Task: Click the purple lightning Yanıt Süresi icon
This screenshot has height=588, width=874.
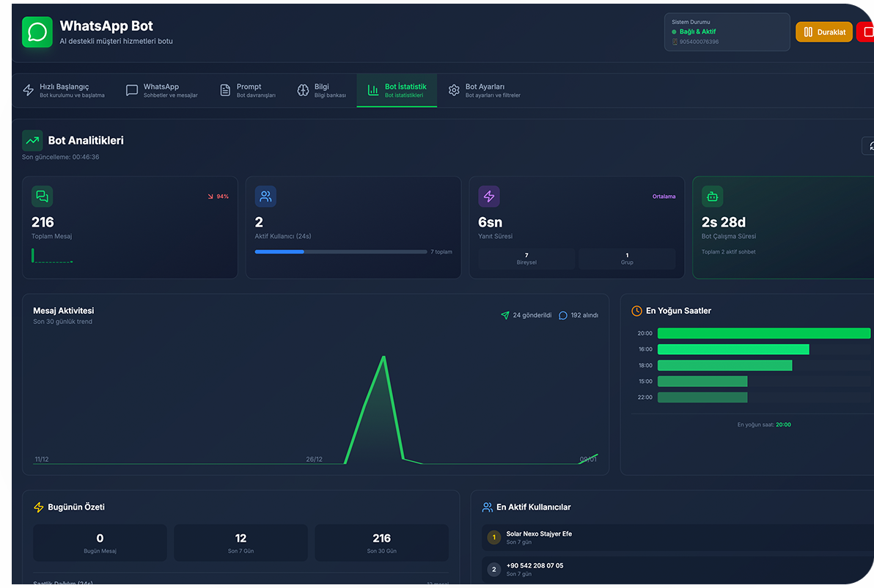Action: pos(489,196)
